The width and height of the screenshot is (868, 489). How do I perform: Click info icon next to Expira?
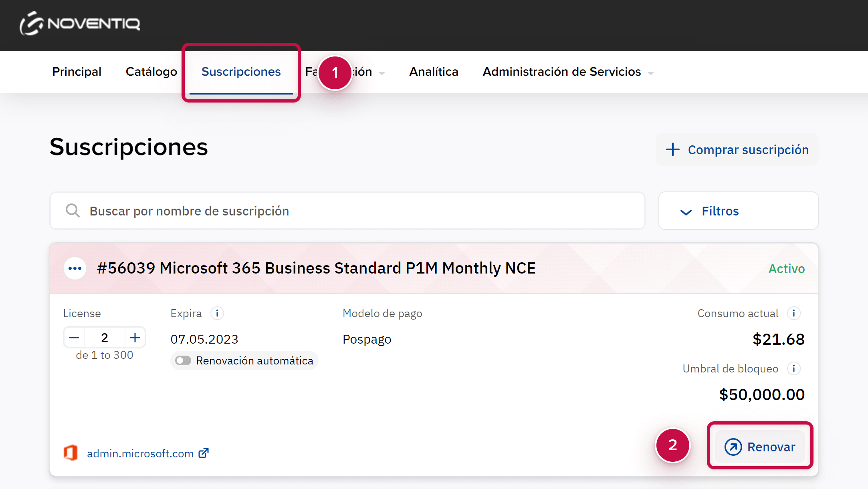coord(217,313)
